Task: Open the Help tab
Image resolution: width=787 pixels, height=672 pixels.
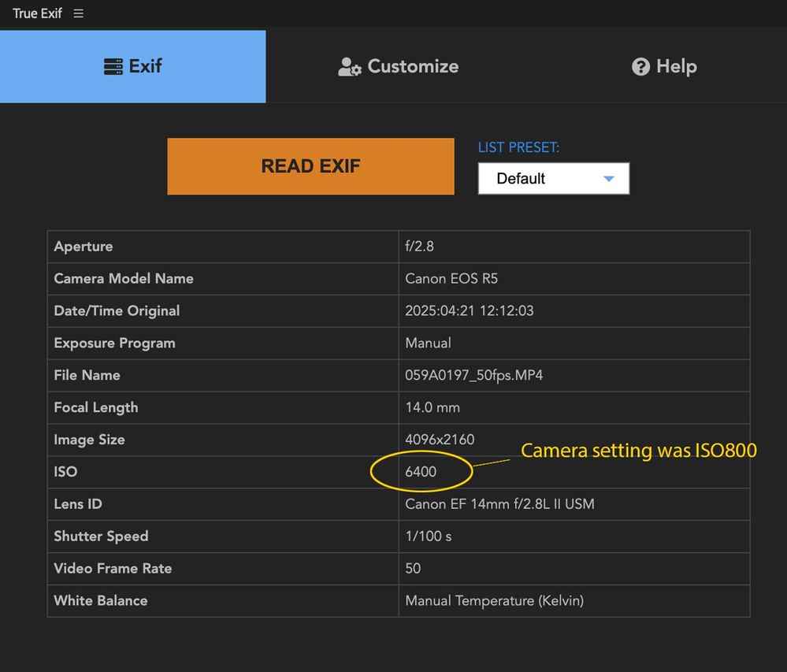Action: 664,67
